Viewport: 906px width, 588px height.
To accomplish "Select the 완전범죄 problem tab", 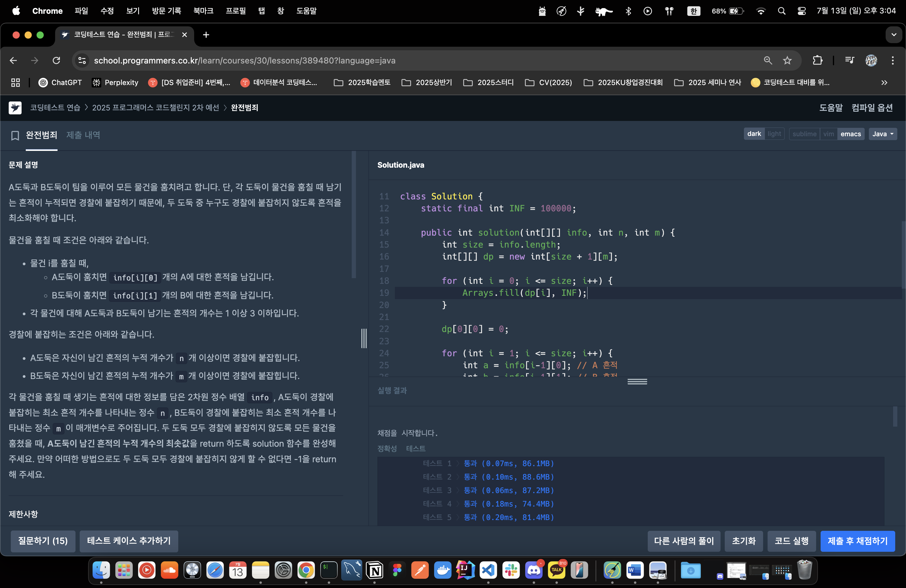I will pos(41,135).
